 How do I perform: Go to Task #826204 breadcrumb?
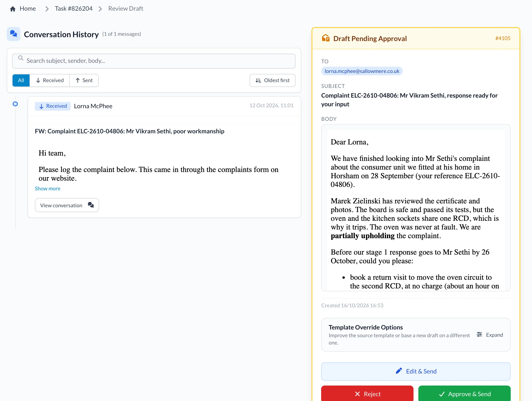point(74,9)
